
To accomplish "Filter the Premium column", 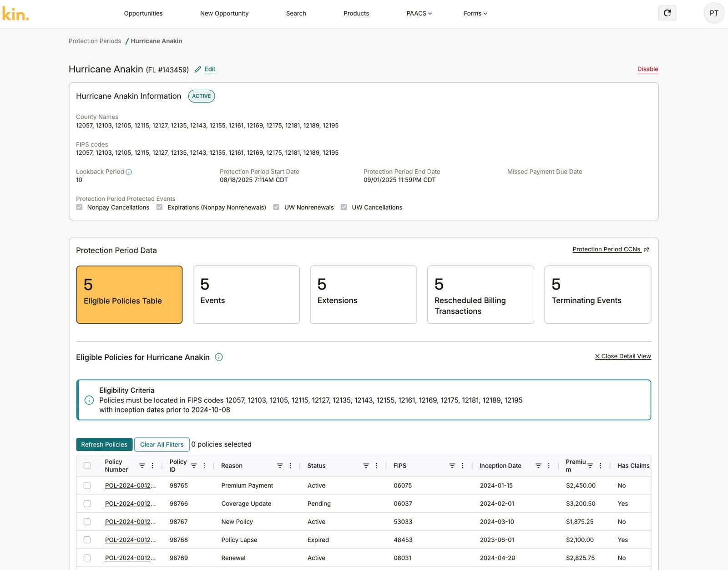I will tap(590, 466).
